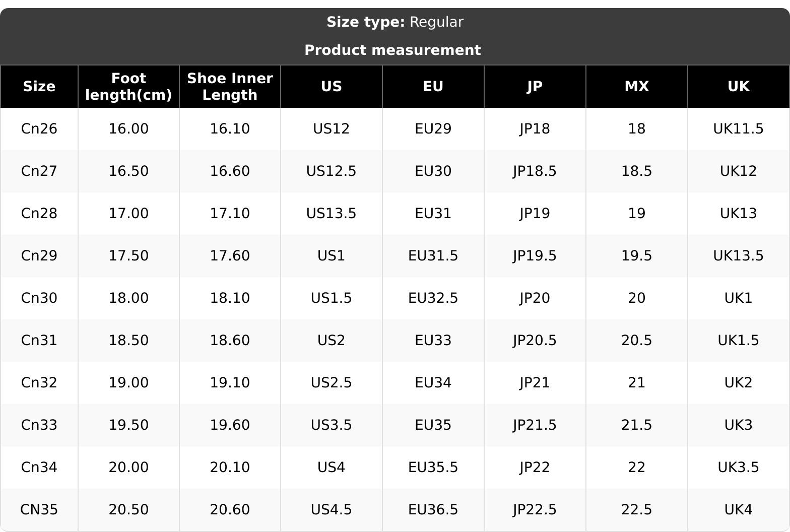Select the Cn31 size cell
The height and width of the screenshot is (532, 790).
39,341
